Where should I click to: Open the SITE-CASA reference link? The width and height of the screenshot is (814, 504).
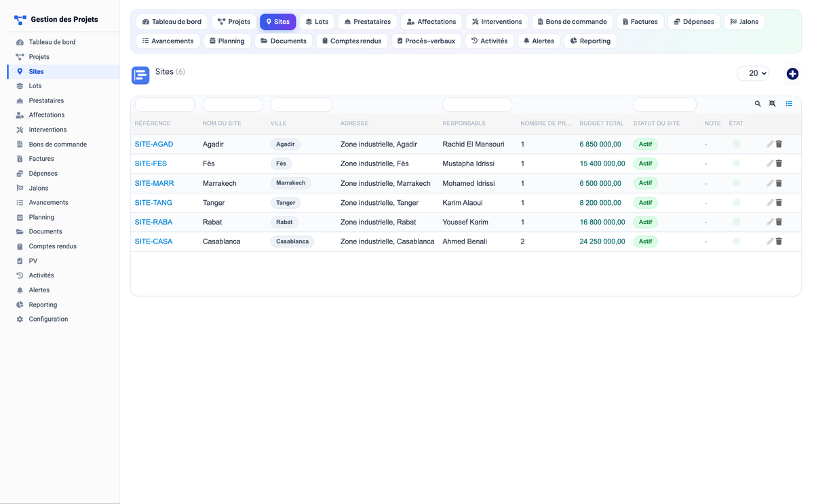click(153, 241)
